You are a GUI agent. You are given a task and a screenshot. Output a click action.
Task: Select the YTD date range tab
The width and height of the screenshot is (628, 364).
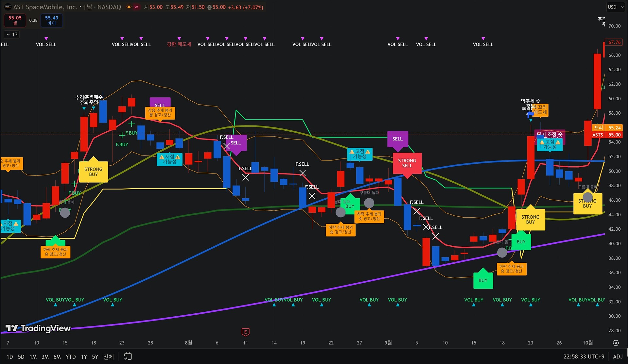click(x=70, y=357)
